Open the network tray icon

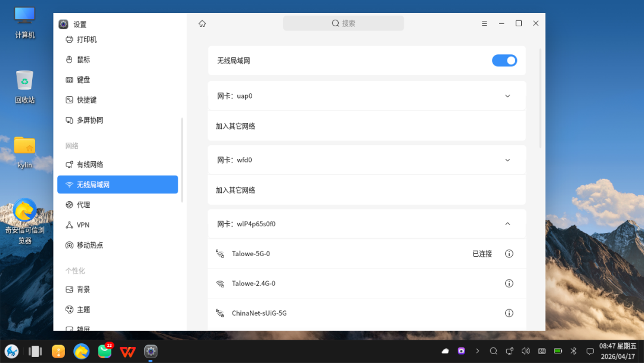(x=509, y=351)
